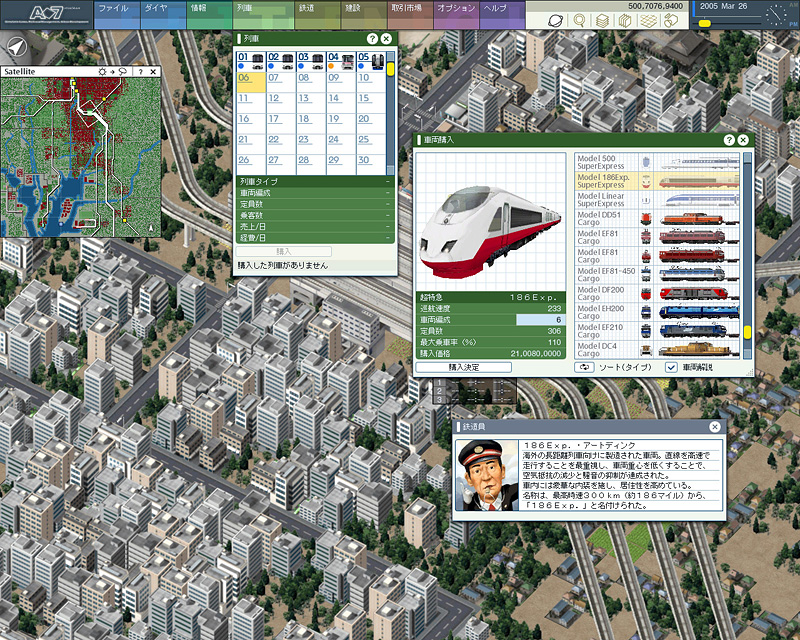800x640 pixels.
Task: Open the 建設 menu
Action: [x=364, y=14]
